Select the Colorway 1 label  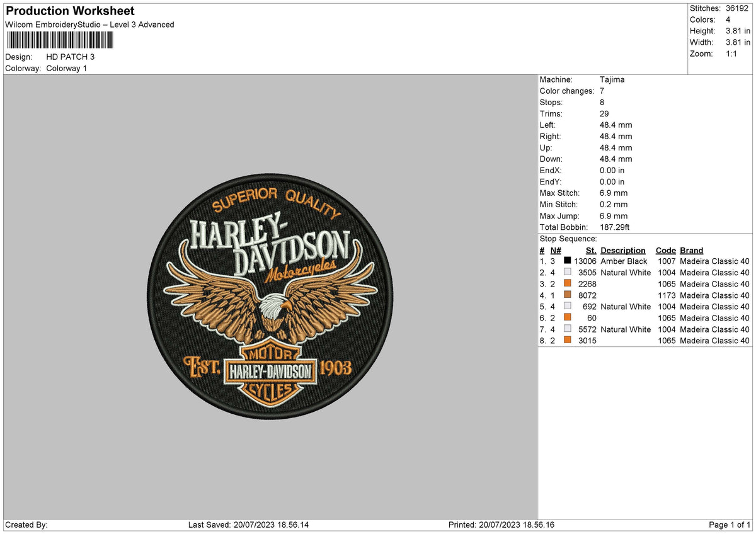pyautogui.click(x=66, y=68)
